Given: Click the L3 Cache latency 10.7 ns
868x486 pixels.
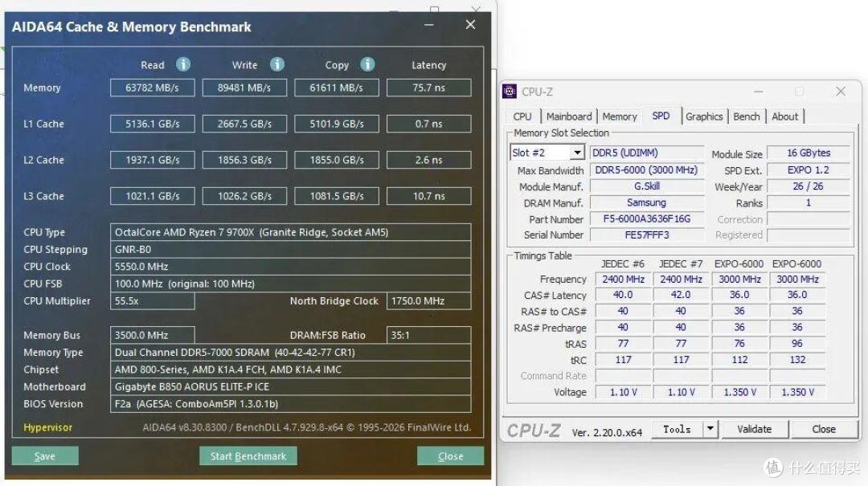Looking at the screenshot, I should tap(428, 195).
